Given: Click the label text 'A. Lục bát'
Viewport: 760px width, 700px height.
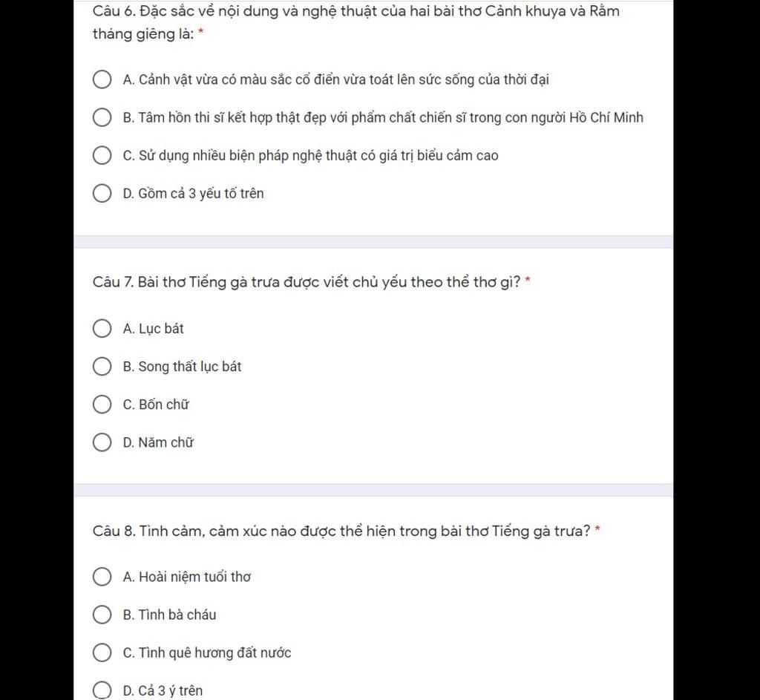Looking at the screenshot, I should 153,329.
